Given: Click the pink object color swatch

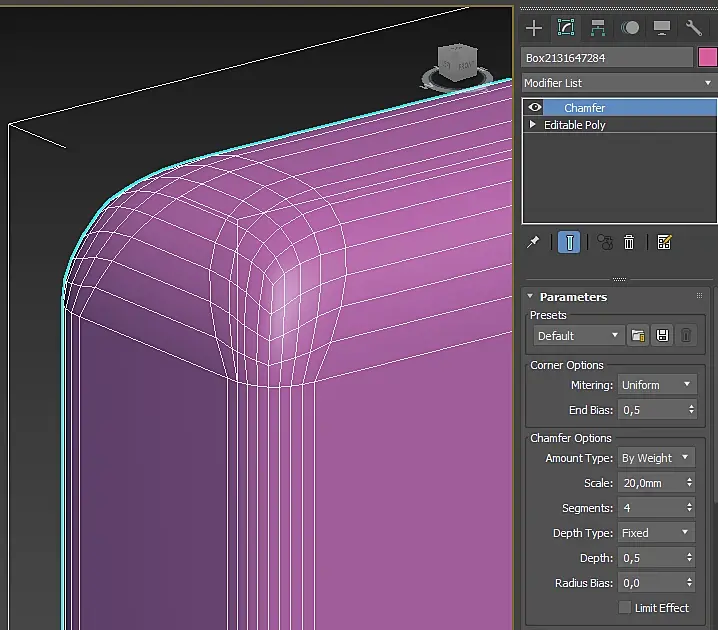Looking at the screenshot, I should 707,58.
